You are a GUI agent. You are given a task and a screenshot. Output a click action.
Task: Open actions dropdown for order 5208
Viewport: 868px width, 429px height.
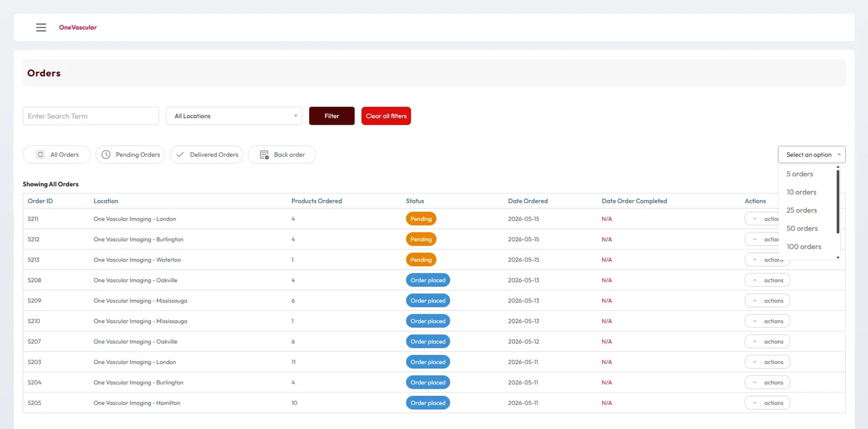(x=767, y=280)
